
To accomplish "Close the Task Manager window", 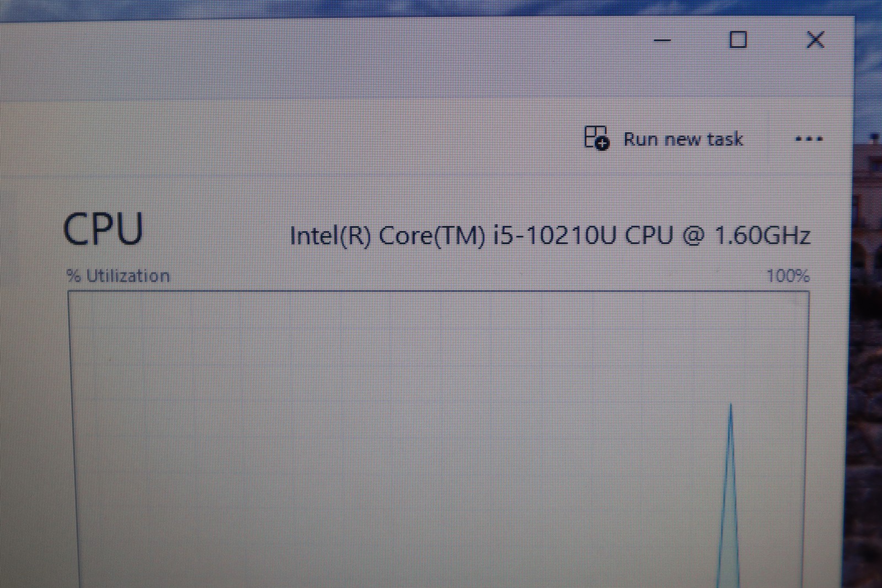I will [x=815, y=40].
